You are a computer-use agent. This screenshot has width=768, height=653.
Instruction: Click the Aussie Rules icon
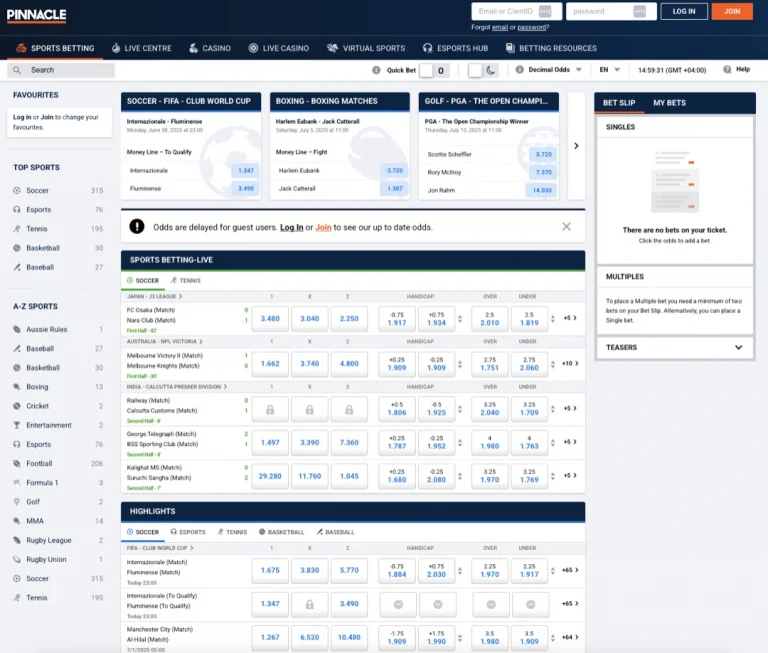[x=17, y=329]
